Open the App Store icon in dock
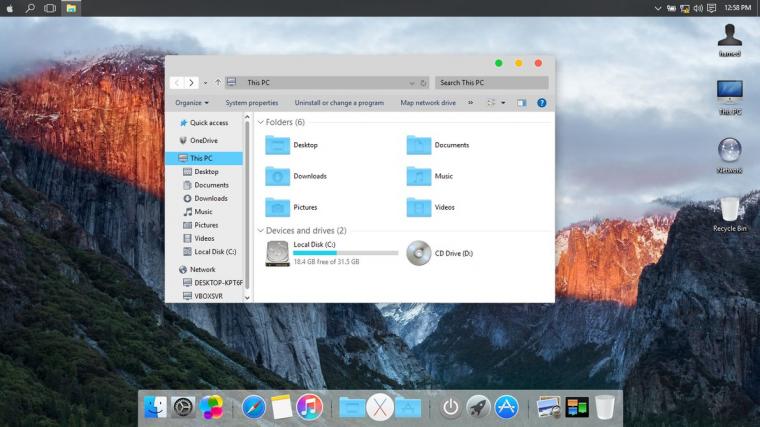Image resolution: width=760 pixels, height=427 pixels. pyautogui.click(x=506, y=407)
